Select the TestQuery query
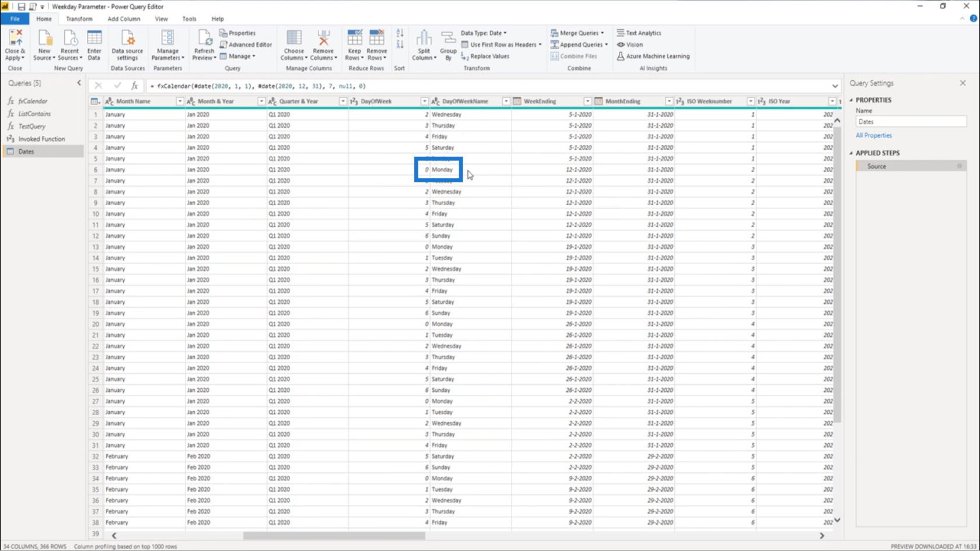Screen dimensions: 980x551 click(43, 127)
